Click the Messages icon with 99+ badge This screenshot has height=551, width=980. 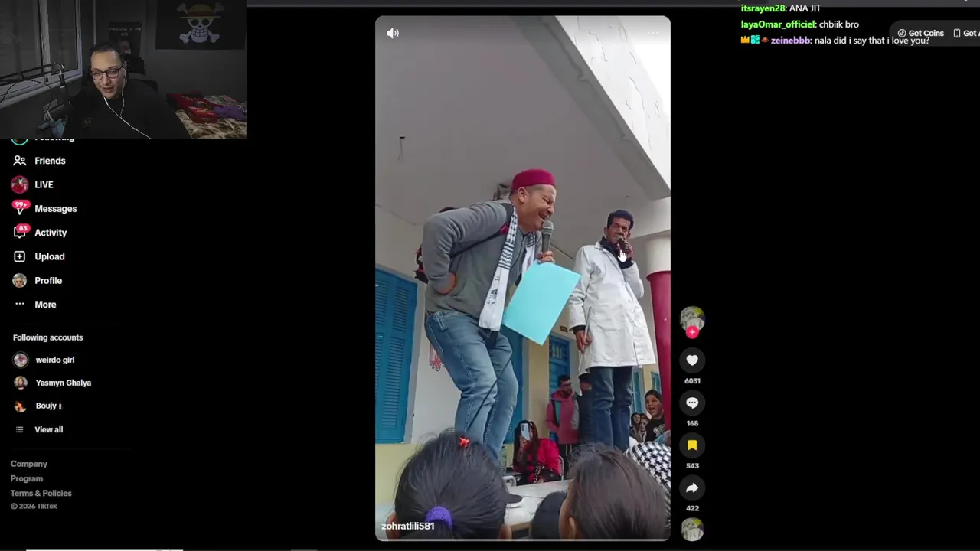click(x=20, y=207)
